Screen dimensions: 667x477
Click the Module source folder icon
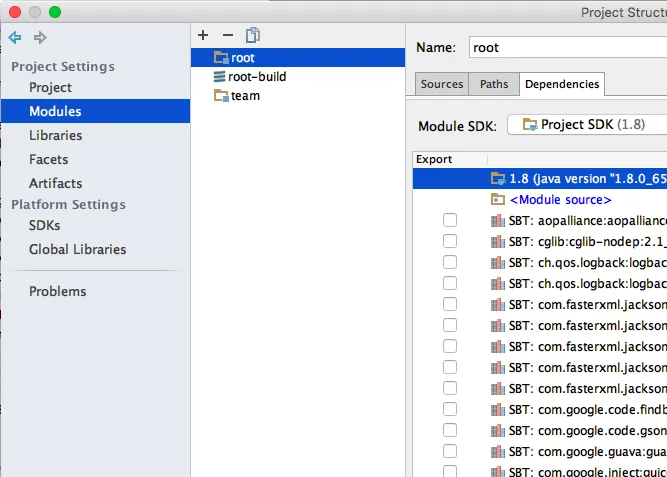pyautogui.click(x=498, y=199)
